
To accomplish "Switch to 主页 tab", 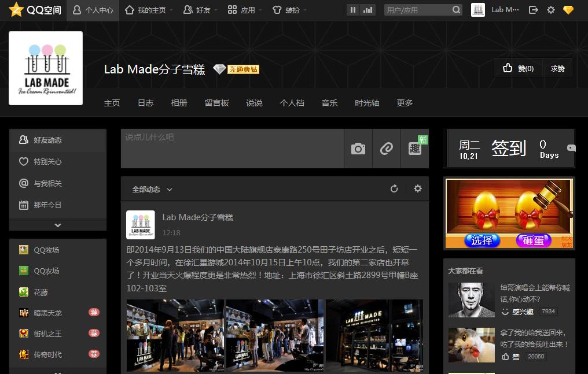I will (x=112, y=103).
